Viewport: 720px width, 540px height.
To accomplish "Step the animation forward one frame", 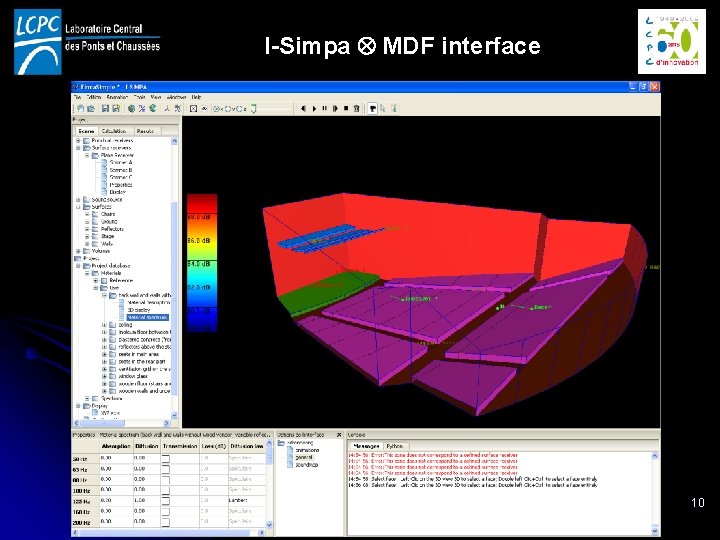I will pos(335,108).
